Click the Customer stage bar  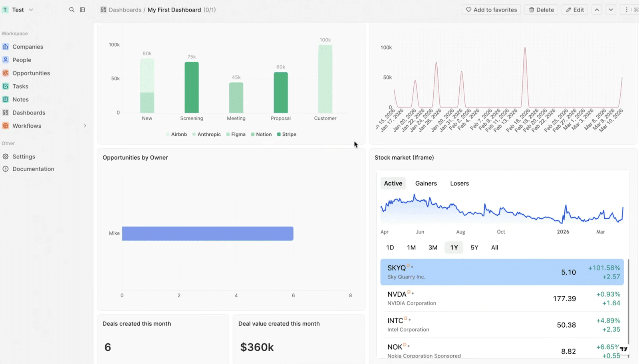pyautogui.click(x=325, y=79)
